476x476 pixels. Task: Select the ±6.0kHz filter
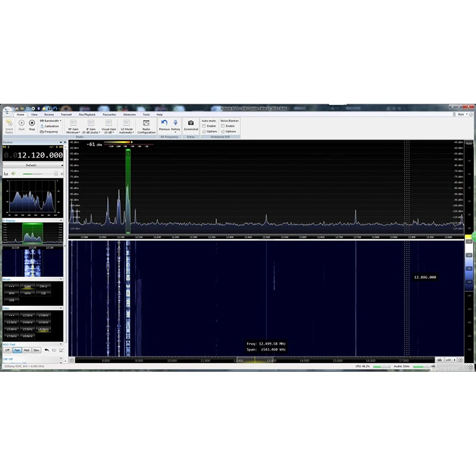coord(43,330)
